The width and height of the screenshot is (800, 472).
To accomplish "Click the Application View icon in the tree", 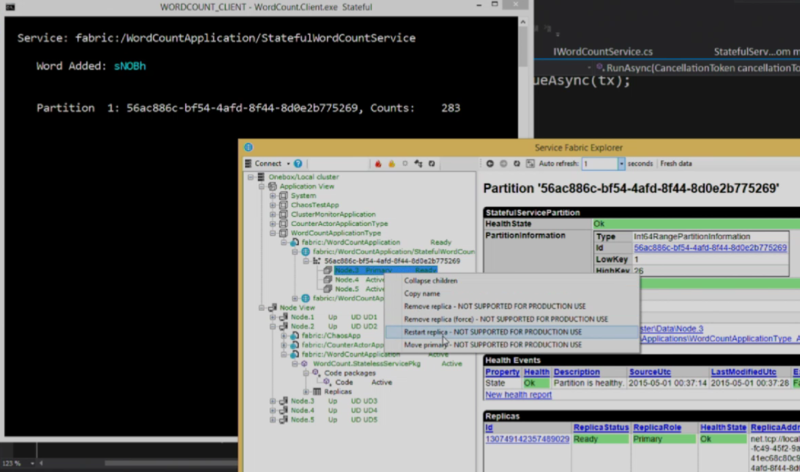I will click(x=272, y=186).
